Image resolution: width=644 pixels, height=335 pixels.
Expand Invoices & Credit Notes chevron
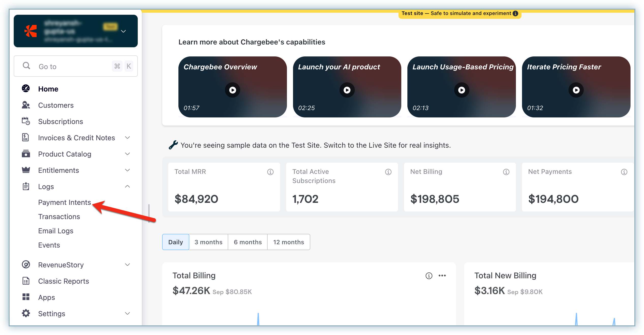[x=127, y=138]
